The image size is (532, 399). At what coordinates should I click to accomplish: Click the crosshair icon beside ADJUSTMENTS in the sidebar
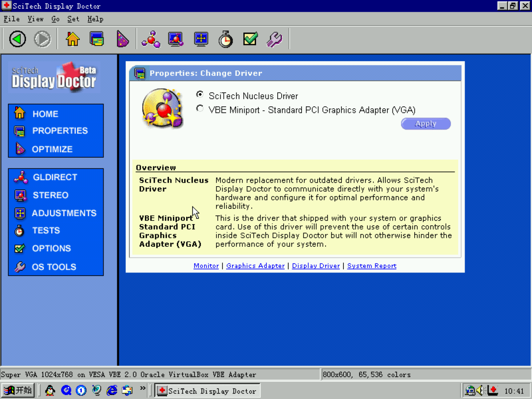pos(20,213)
